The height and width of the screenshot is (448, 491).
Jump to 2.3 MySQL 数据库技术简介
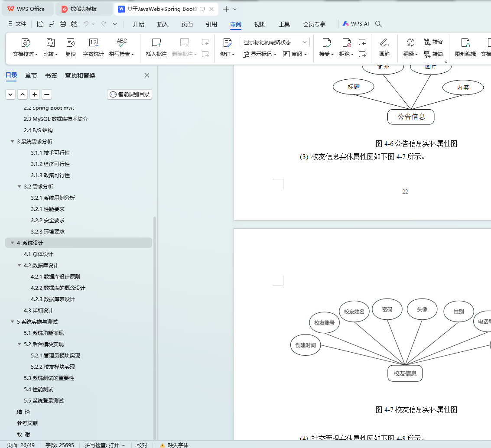click(x=56, y=119)
